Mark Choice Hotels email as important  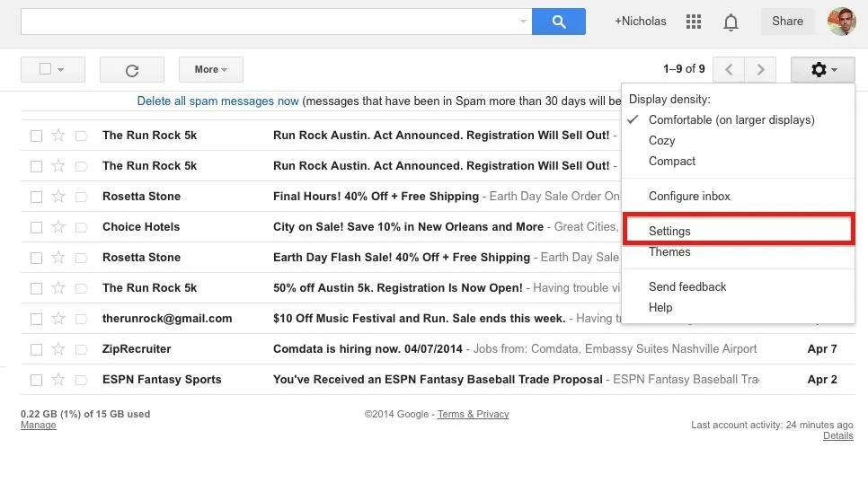click(x=82, y=227)
